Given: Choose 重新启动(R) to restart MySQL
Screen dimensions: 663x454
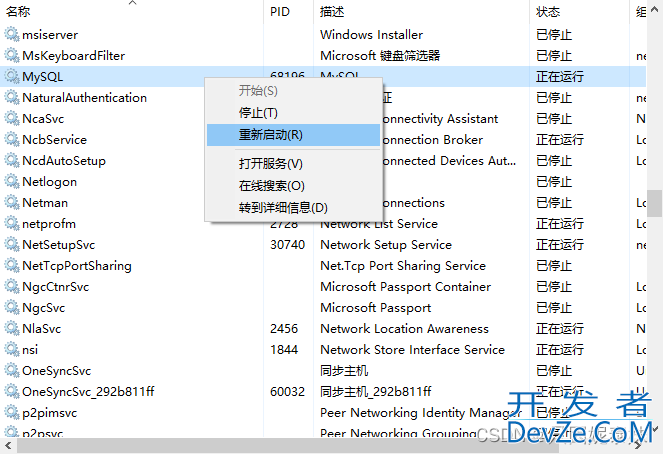Looking at the screenshot, I should pos(293,135).
